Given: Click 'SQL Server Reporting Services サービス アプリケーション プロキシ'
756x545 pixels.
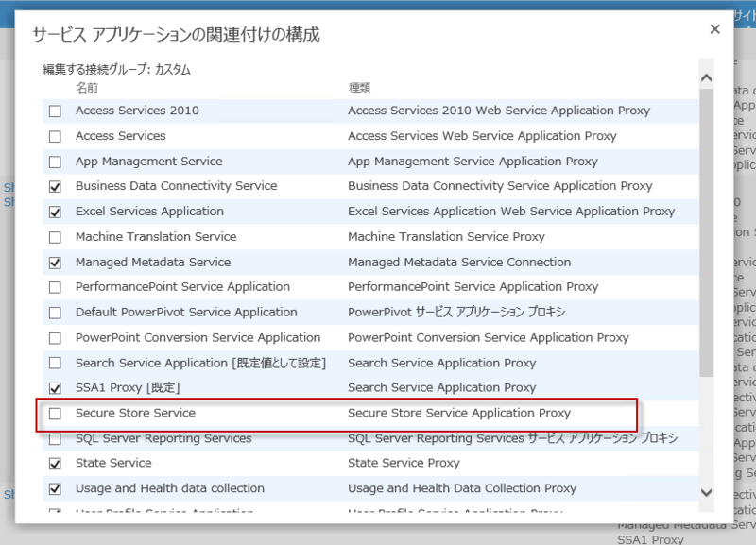Looking at the screenshot, I should click(x=512, y=438).
